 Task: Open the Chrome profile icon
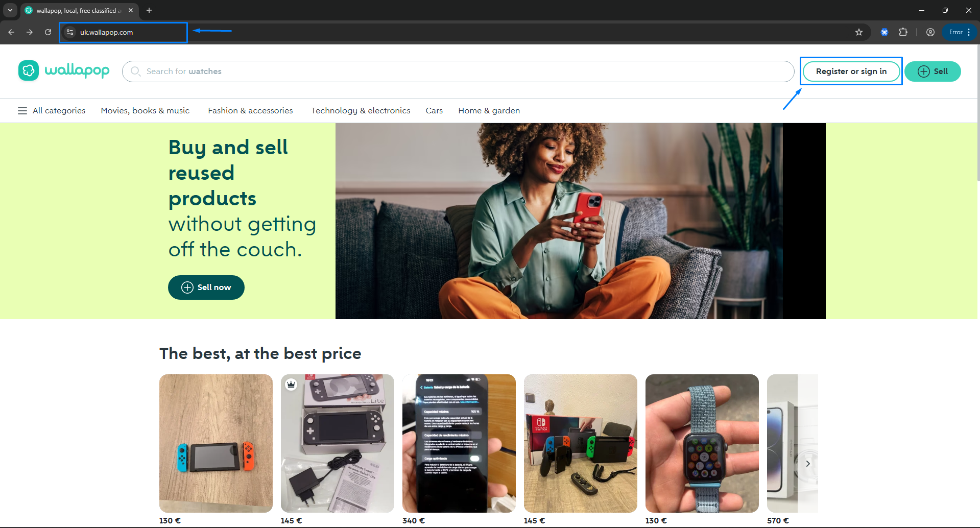[x=930, y=32]
